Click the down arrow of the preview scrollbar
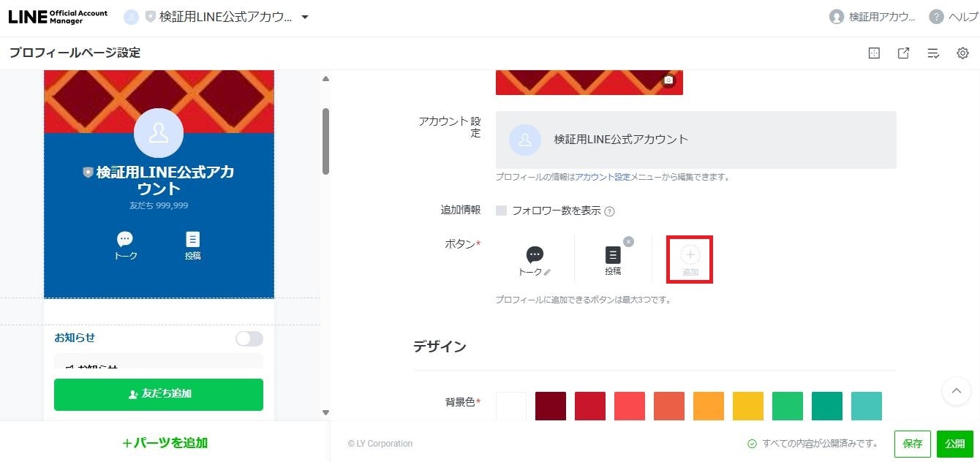This screenshot has height=462, width=980. (x=325, y=412)
